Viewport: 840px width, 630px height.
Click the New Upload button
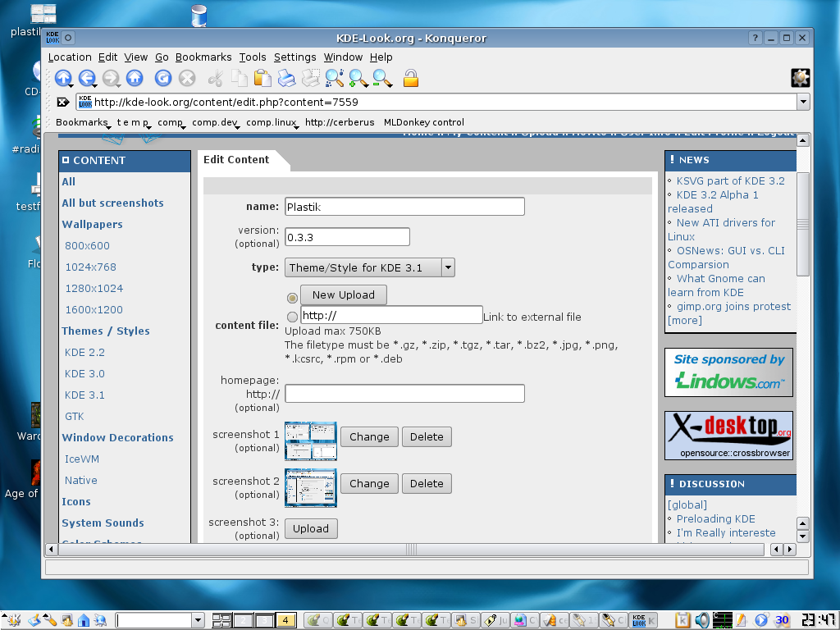[x=344, y=294]
